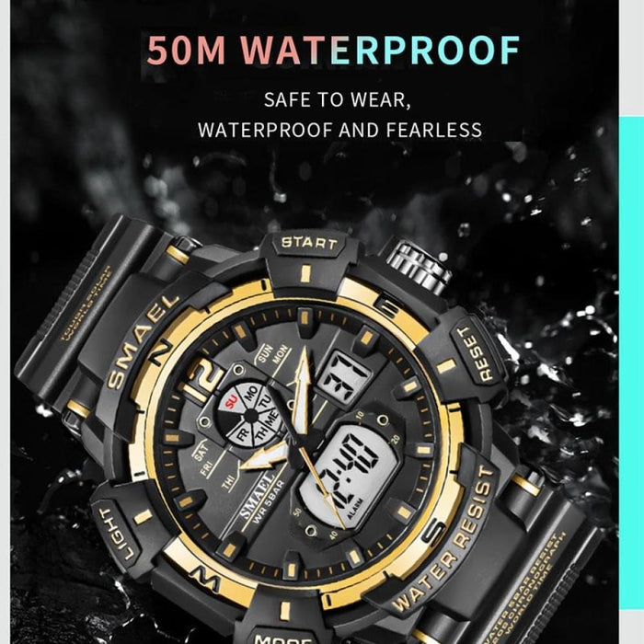Click the ALARM label on display
The image size is (644, 644).
(x=355, y=509)
